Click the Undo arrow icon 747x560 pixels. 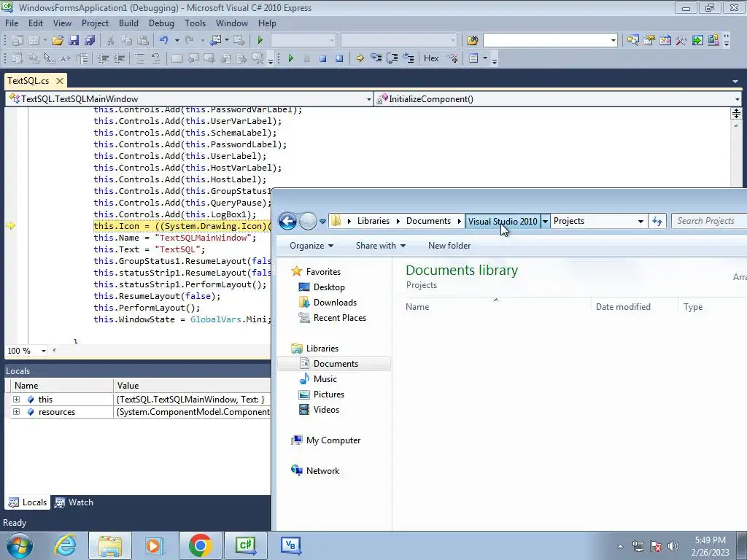(164, 41)
